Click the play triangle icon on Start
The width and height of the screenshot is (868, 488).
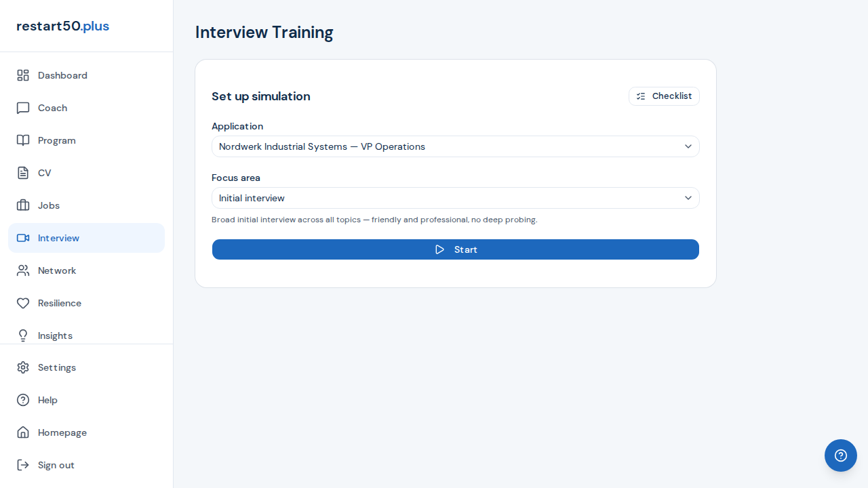click(440, 249)
